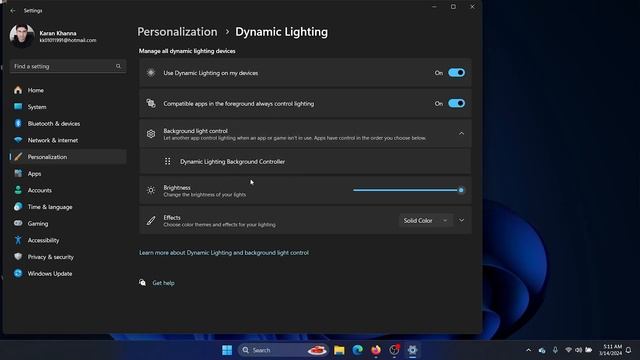Launch Microsoft Edge from the taskbar
Viewport: 640px width, 360px height.
pyautogui.click(x=358, y=350)
